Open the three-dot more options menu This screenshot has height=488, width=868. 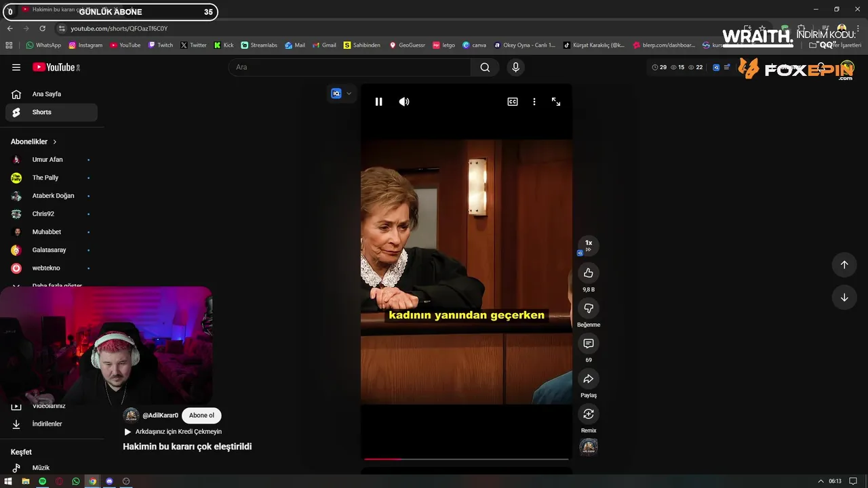click(x=534, y=102)
